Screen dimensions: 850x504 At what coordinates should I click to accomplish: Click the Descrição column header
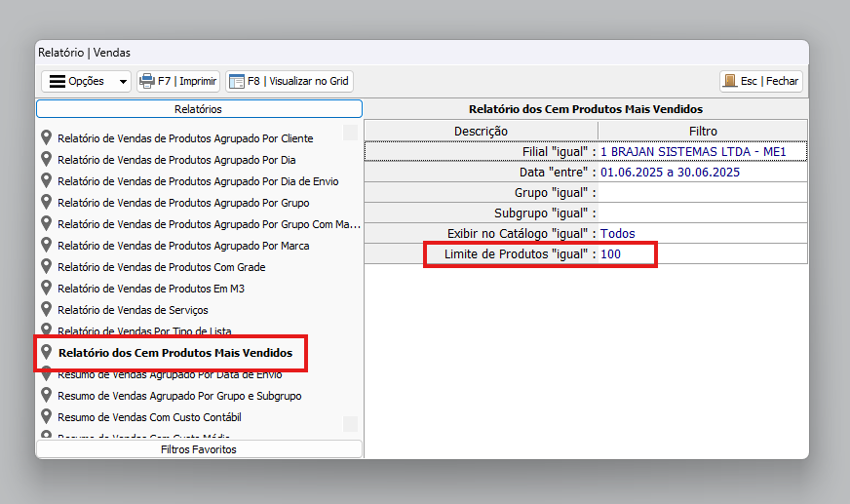[x=481, y=131]
